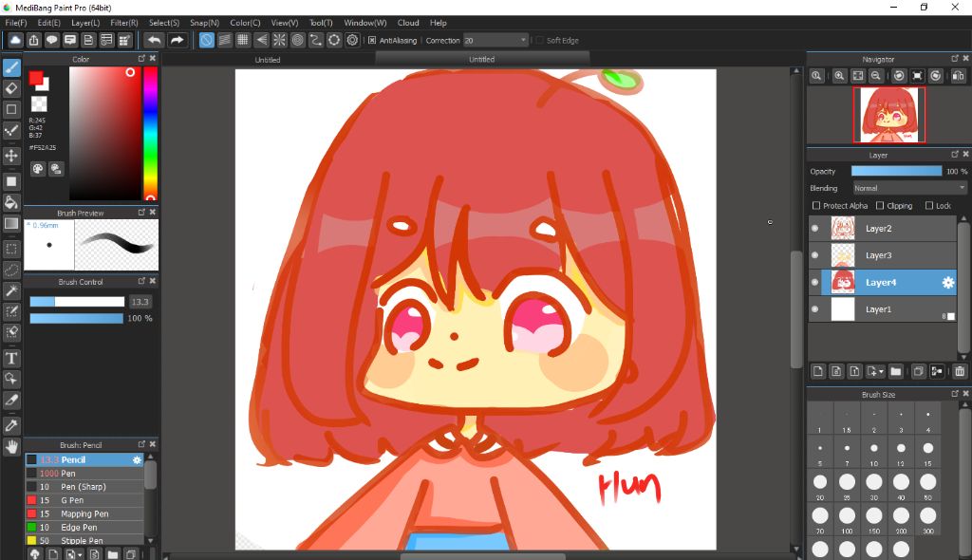
Task: Select the Eraser tool
Action: click(x=11, y=88)
